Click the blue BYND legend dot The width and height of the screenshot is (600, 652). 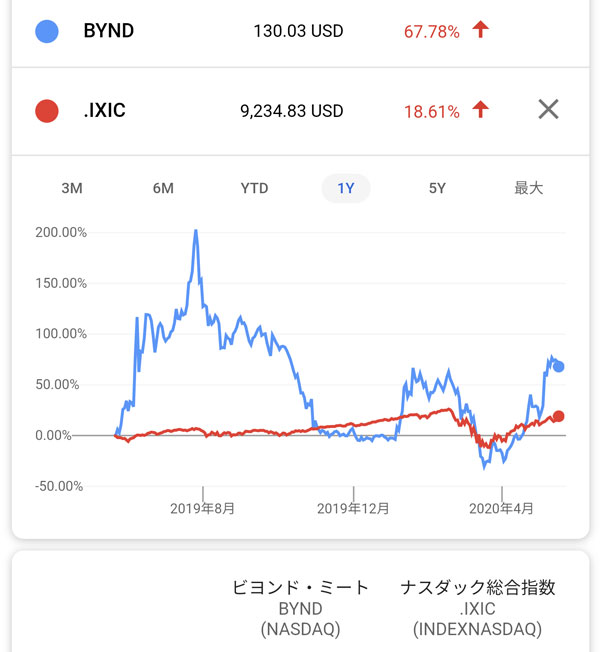point(46,31)
